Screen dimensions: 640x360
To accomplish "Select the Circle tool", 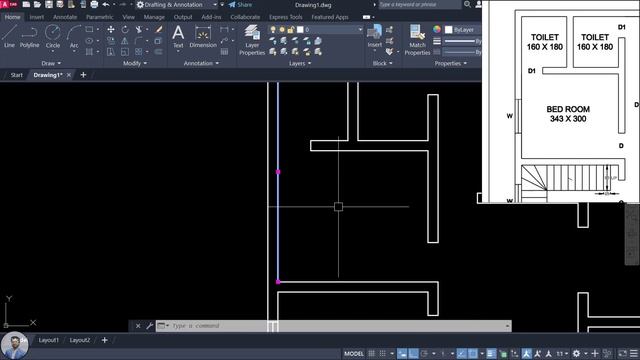I will tap(53, 37).
